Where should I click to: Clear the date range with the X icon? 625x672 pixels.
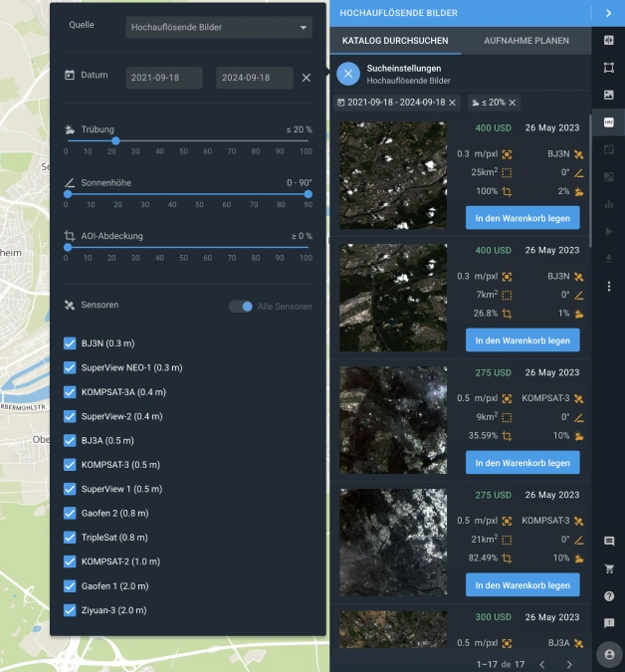[x=307, y=78]
